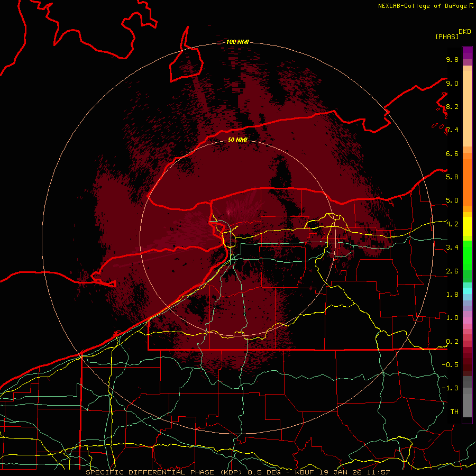This screenshot has height=476, width=476.
Task: Click the orange band of the color scale
Action: click(467, 182)
